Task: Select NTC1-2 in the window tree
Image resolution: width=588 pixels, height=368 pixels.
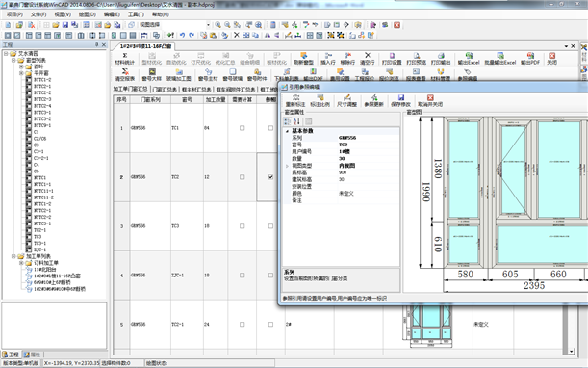Action: click(x=42, y=204)
